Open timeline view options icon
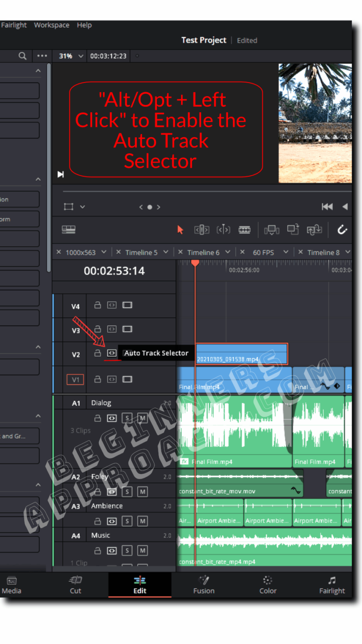Screen dimensions: 362x644 point(69,230)
